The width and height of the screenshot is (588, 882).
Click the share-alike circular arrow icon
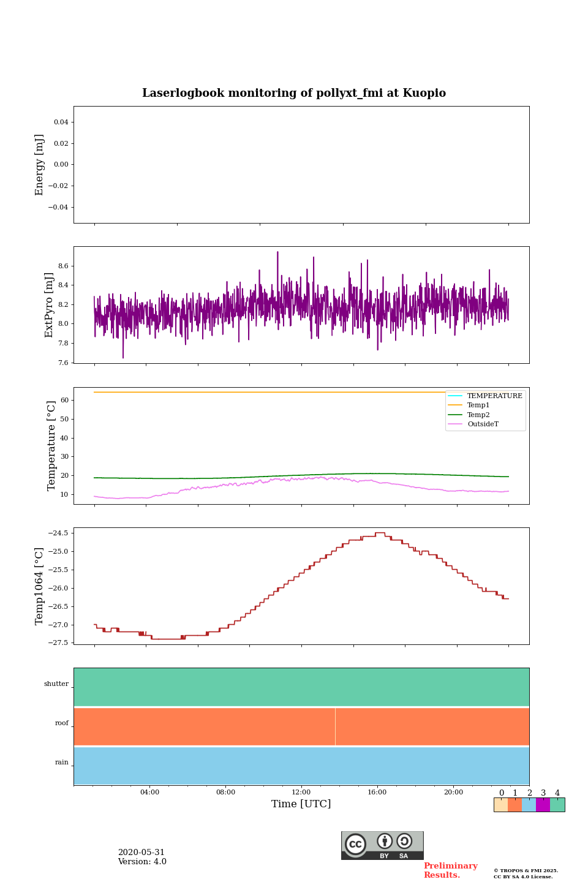click(404, 841)
